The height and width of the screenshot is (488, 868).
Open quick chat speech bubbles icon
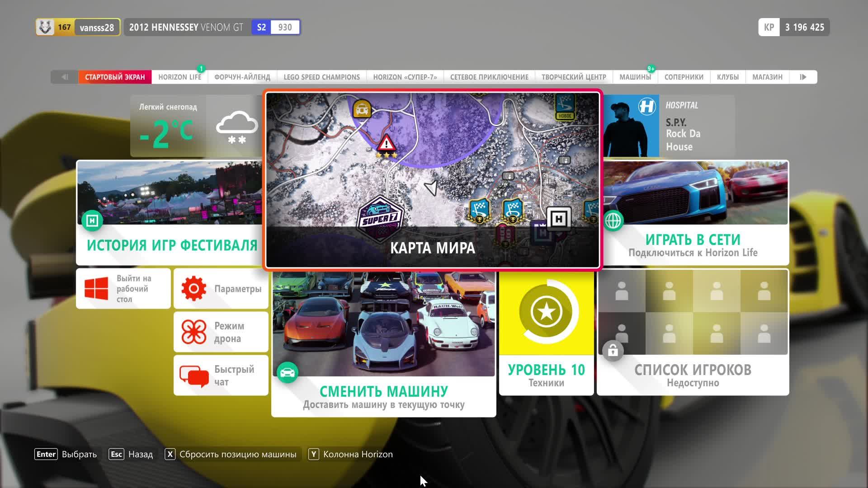coord(194,375)
